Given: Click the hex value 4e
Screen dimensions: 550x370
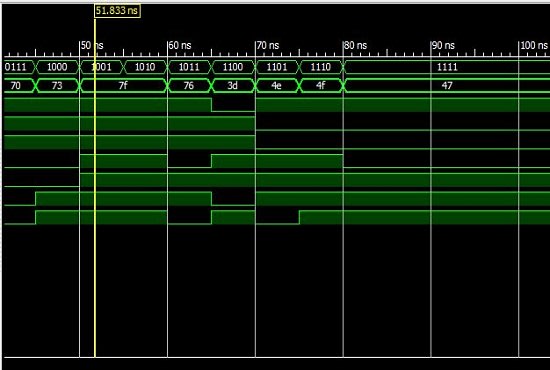Looking at the screenshot, I should pyautogui.click(x=276, y=86).
